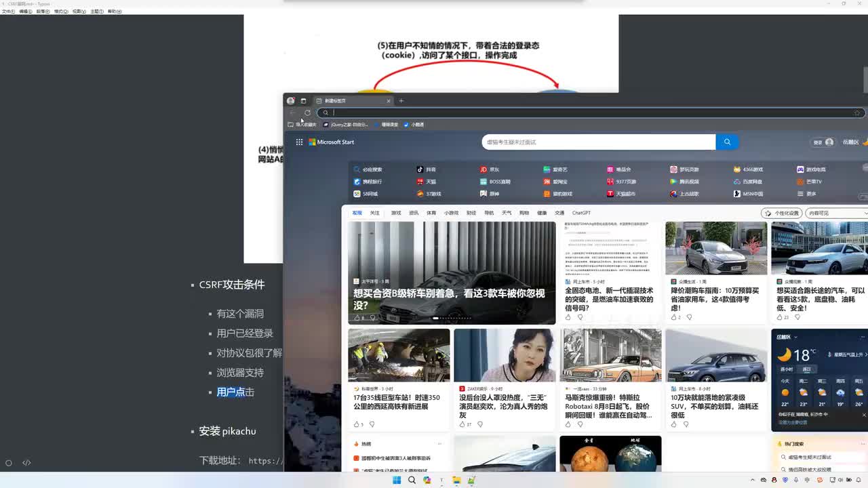Click the blue search magnifier button
This screenshot has height=488, width=868.
point(727,142)
